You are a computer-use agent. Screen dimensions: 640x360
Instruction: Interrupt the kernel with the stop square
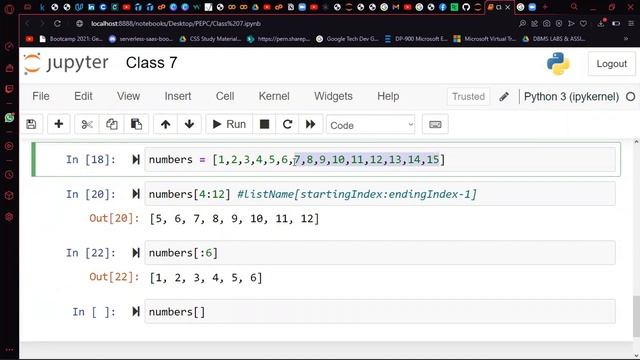coord(264,124)
